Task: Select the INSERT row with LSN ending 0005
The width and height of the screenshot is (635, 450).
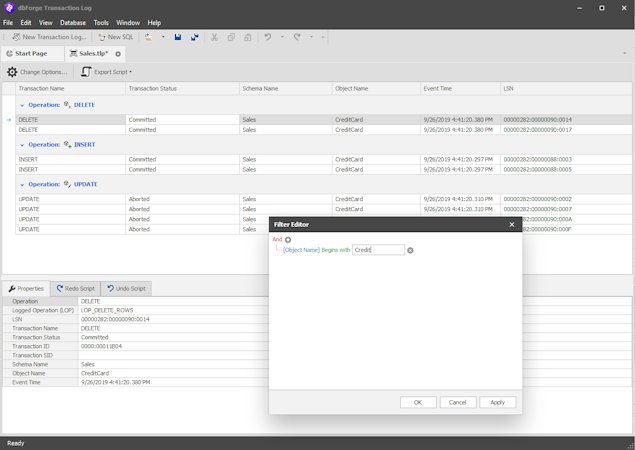Action: 324,169
